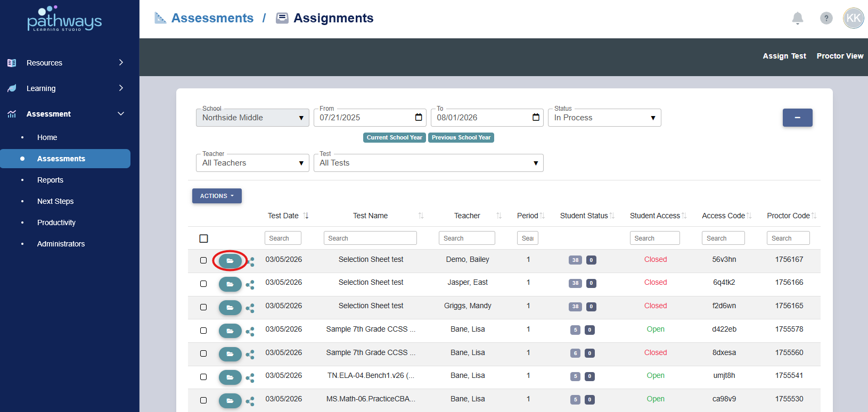Click share icon in ca98v9 row
The width and height of the screenshot is (868, 412).
[x=250, y=401]
